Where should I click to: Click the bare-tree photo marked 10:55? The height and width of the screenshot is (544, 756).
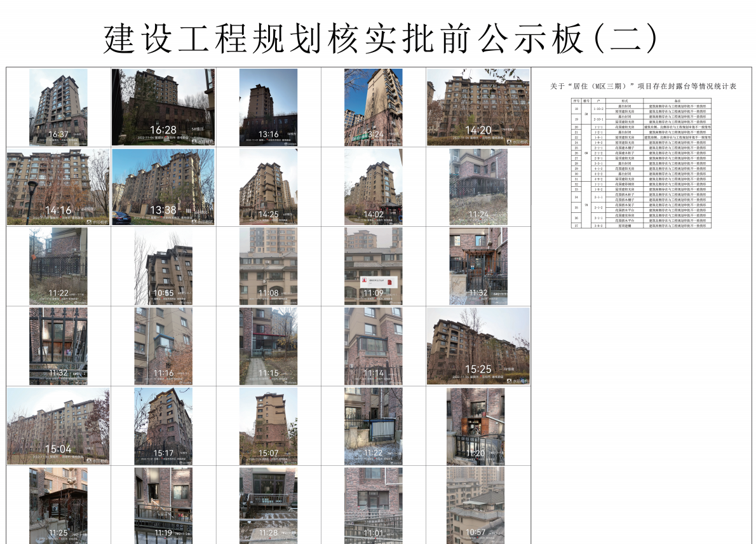163,266
